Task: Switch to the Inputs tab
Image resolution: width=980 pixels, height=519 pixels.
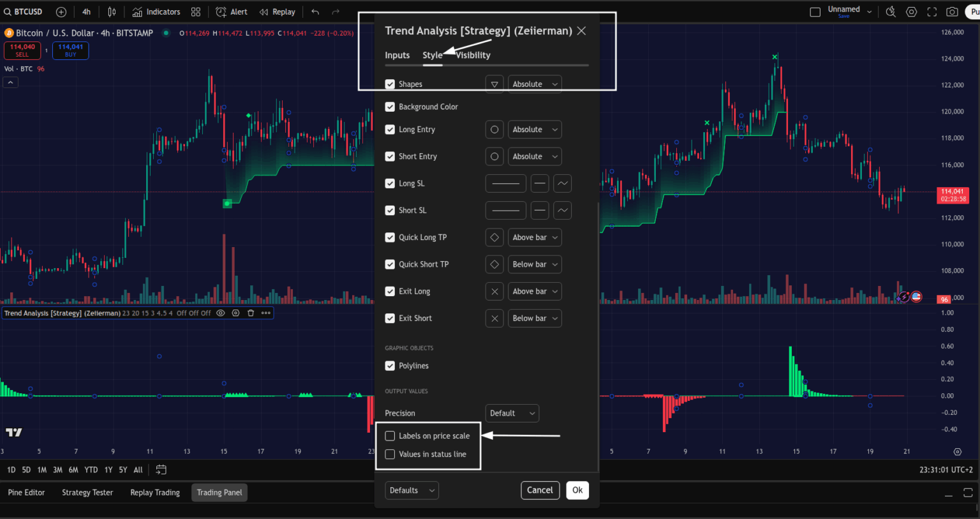Action: (397, 55)
